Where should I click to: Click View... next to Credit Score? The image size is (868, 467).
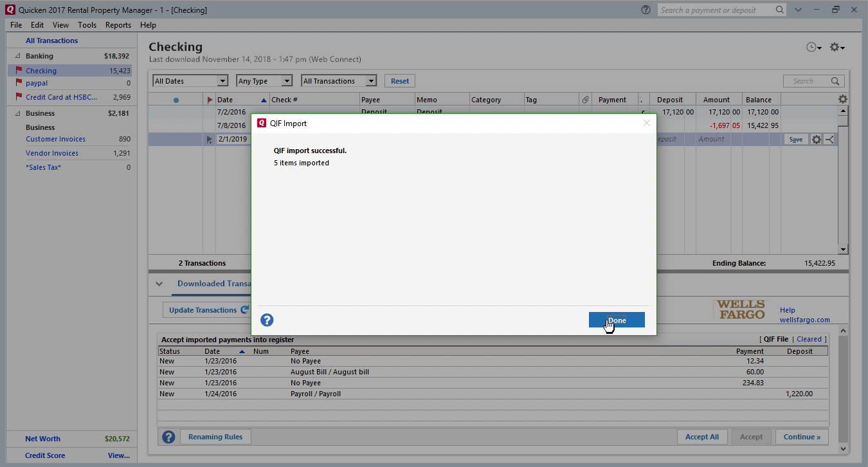[x=119, y=455]
